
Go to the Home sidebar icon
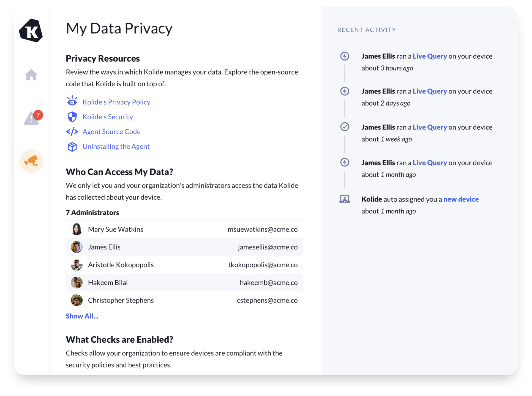tap(31, 75)
